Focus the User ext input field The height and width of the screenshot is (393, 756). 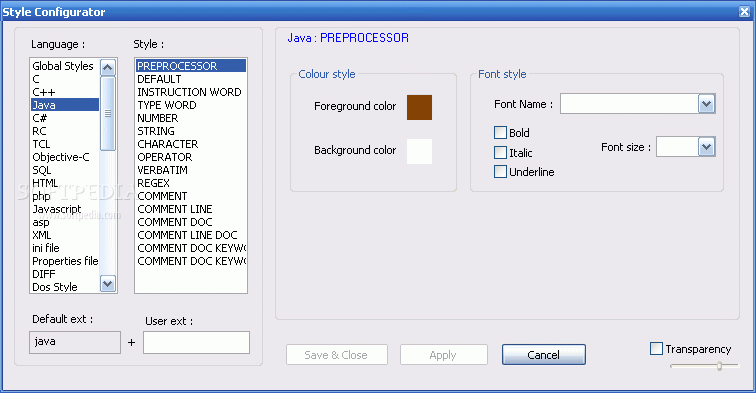[196, 342]
